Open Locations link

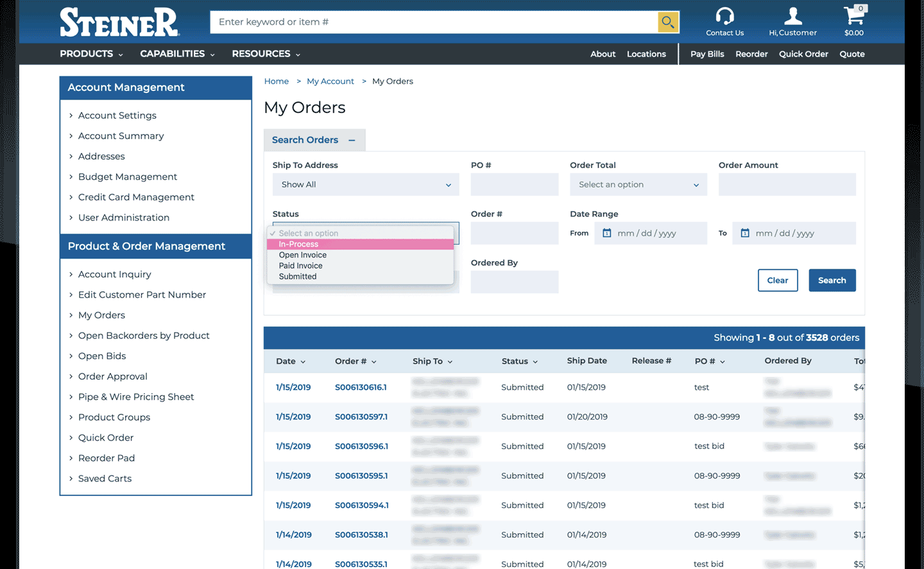pyautogui.click(x=646, y=55)
